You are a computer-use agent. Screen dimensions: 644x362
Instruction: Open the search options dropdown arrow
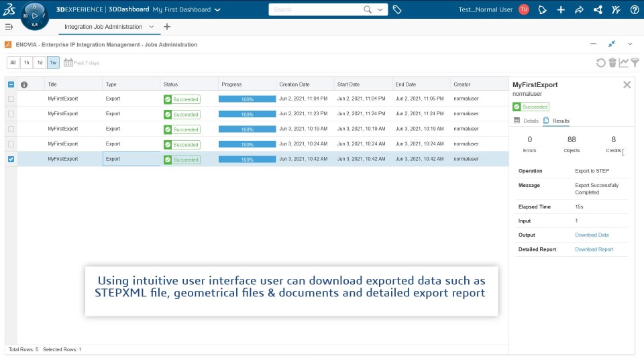point(380,9)
